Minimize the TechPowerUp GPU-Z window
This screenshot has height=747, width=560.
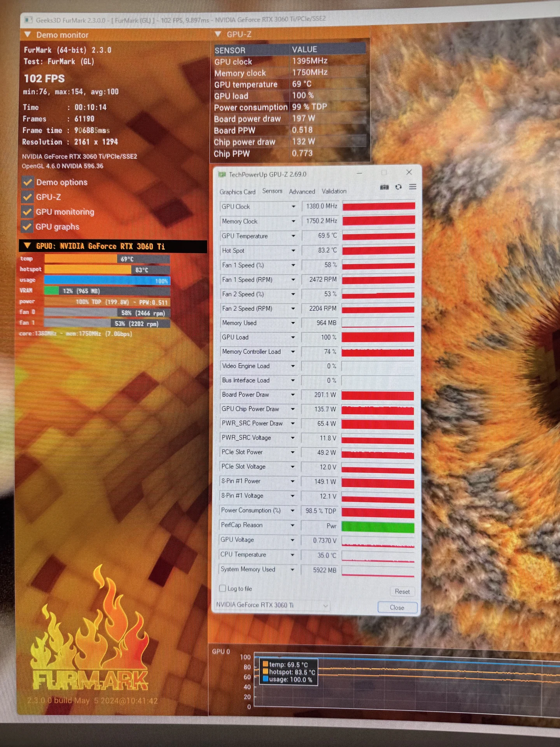[359, 173]
